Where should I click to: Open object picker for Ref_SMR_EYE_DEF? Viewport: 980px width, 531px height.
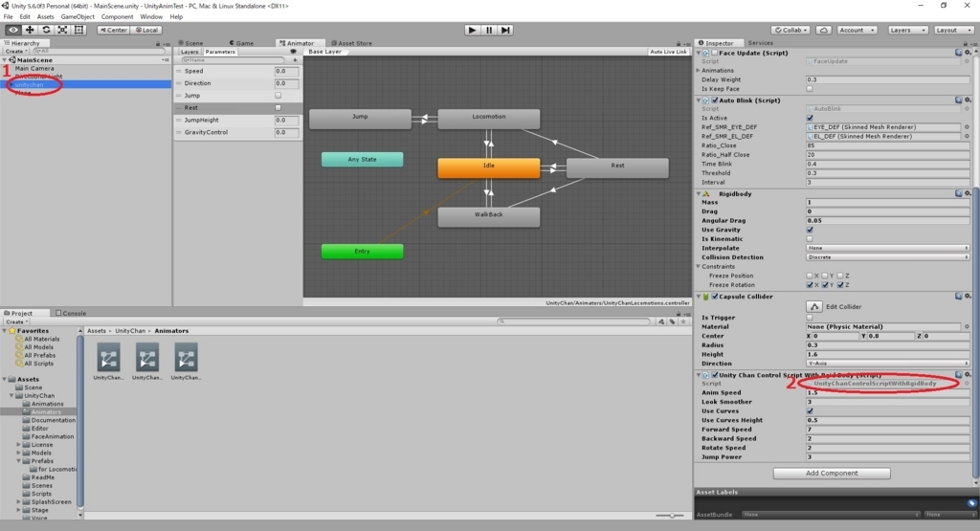point(967,127)
